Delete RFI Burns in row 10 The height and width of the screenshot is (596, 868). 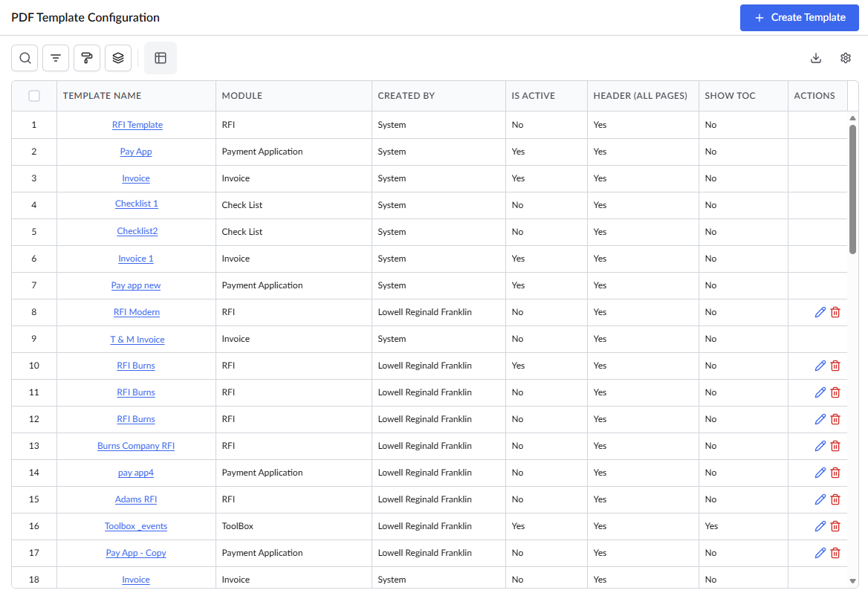(x=836, y=366)
